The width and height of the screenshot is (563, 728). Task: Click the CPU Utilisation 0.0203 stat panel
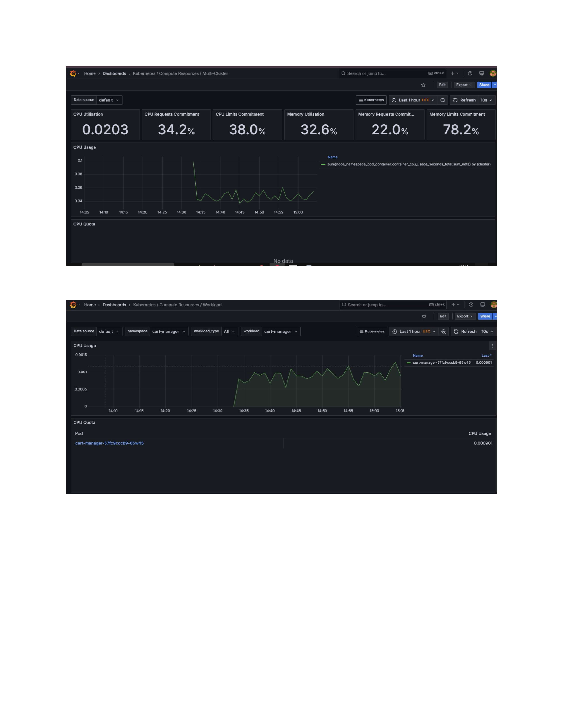tap(105, 125)
